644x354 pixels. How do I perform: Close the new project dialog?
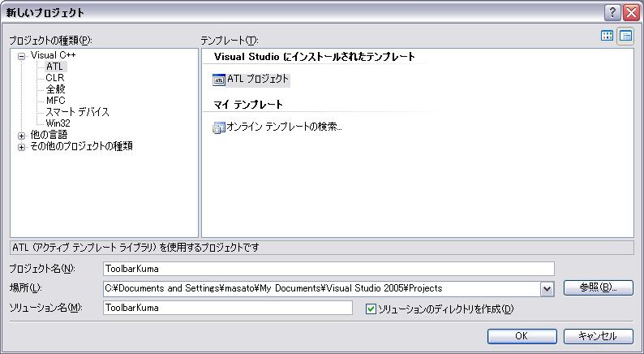pos(631,13)
